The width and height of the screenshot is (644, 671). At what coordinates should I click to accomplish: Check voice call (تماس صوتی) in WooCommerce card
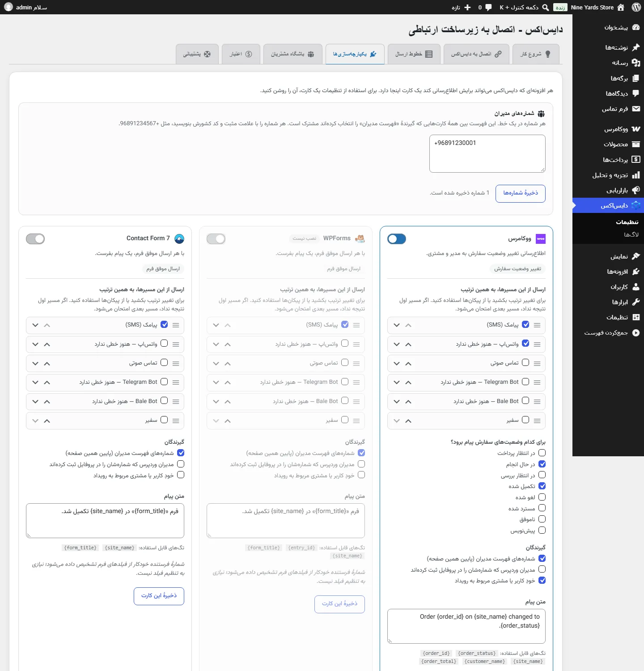pos(525,362)
